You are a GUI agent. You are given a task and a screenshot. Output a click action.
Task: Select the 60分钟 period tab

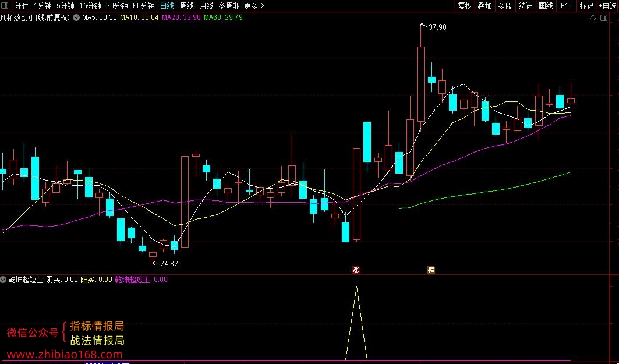[x=144, y=6]
